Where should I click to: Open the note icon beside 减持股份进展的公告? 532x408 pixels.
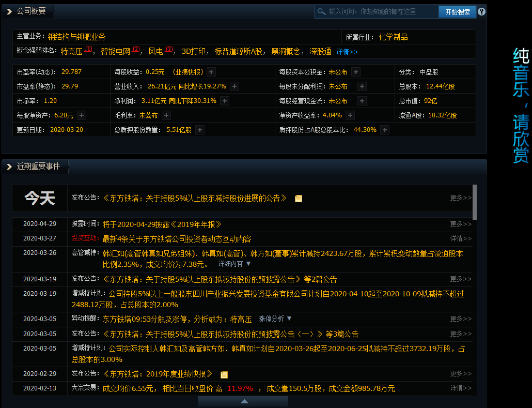pos(299,199)
